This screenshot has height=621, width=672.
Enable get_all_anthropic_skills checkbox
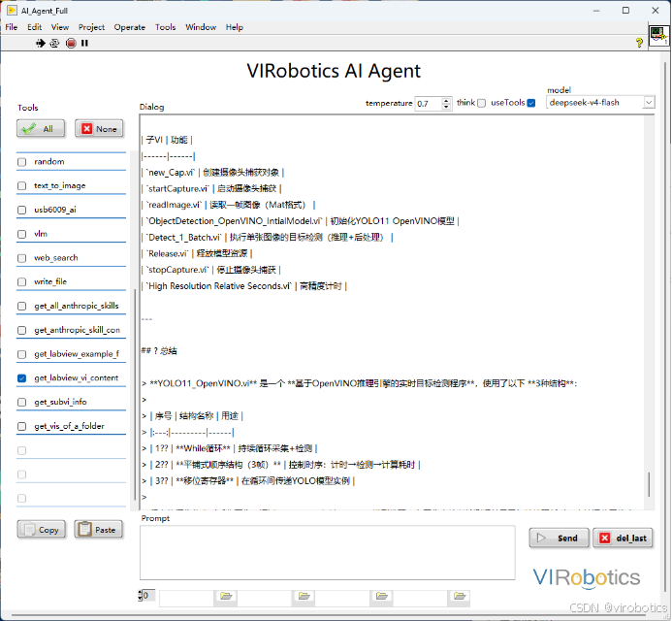coord(22,306)
